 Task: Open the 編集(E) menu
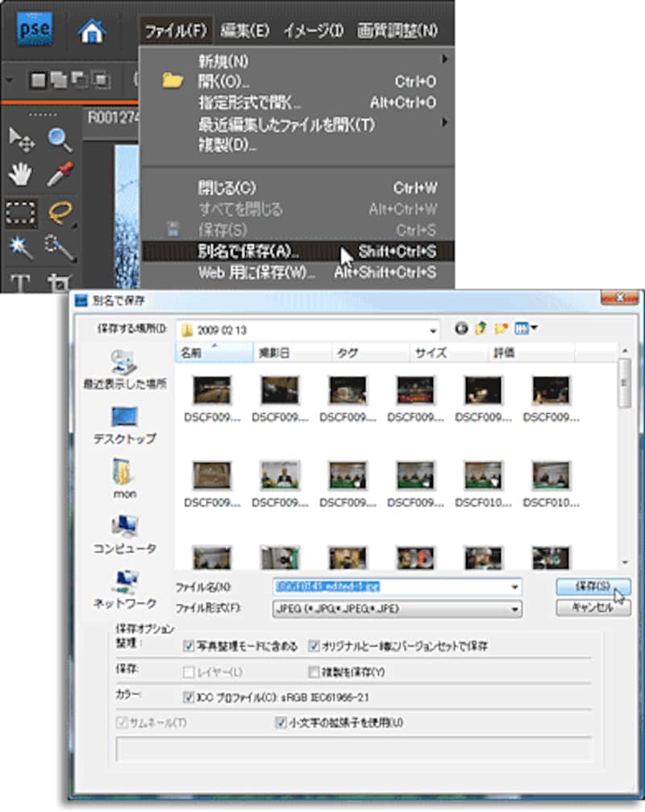(244, 31)
